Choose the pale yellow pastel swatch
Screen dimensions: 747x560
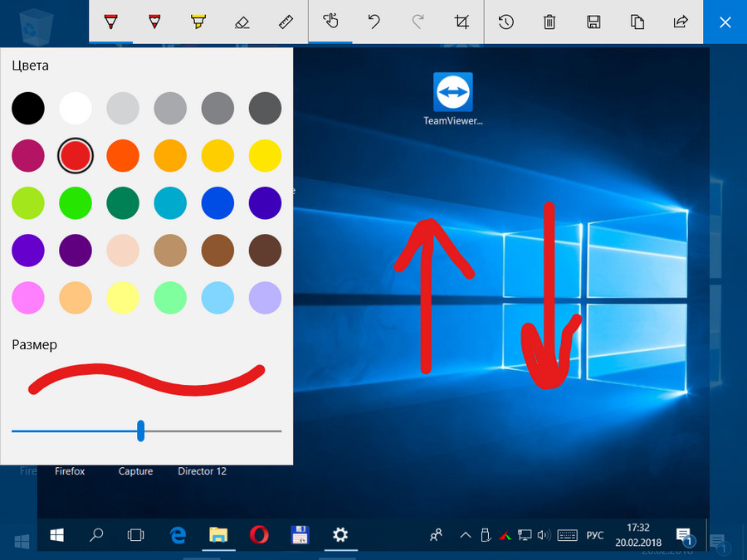click(x=123, y=298)
